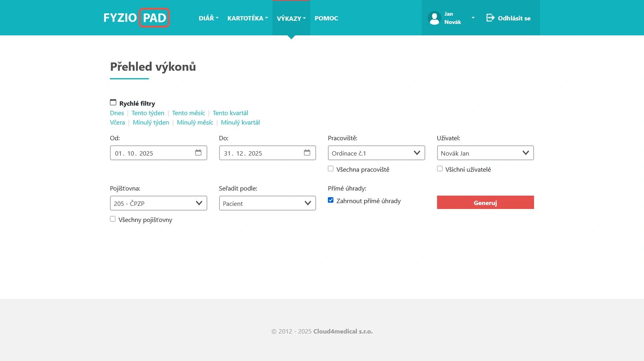Click the logout icon next to Odhlásit se
644x361 pixels.
(x=490, y=18)
